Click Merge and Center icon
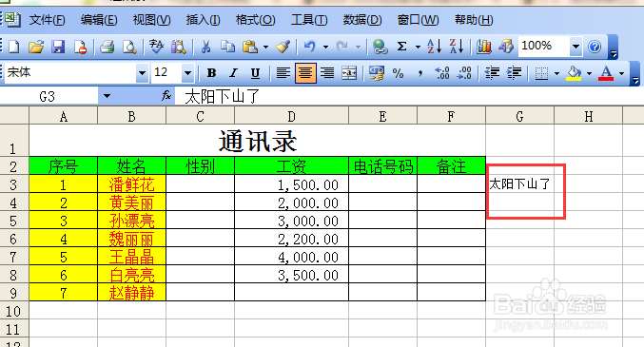644x347 pixels. coord(349,73)
